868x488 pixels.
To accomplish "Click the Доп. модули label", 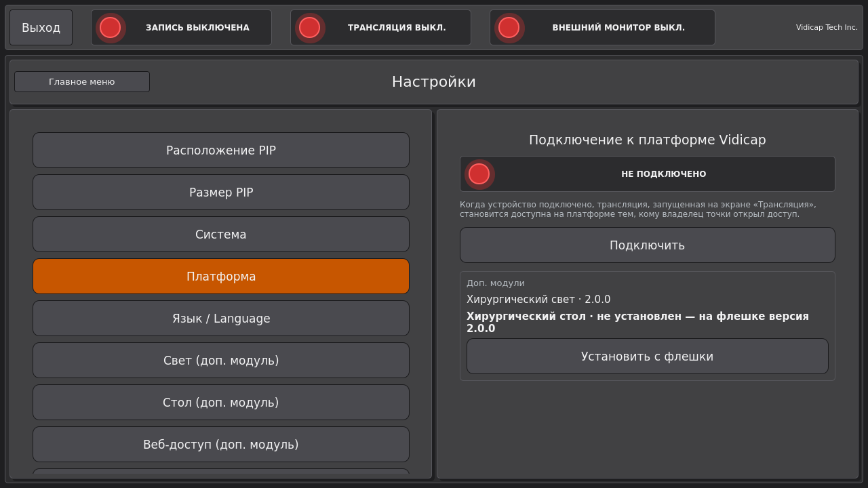I will [x=496, y=283].
